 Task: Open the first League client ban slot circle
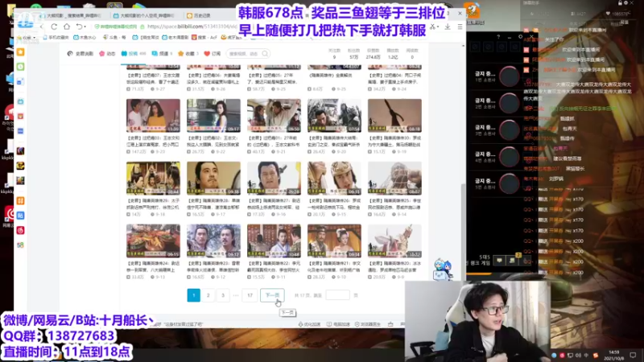(x=510, y=76)
